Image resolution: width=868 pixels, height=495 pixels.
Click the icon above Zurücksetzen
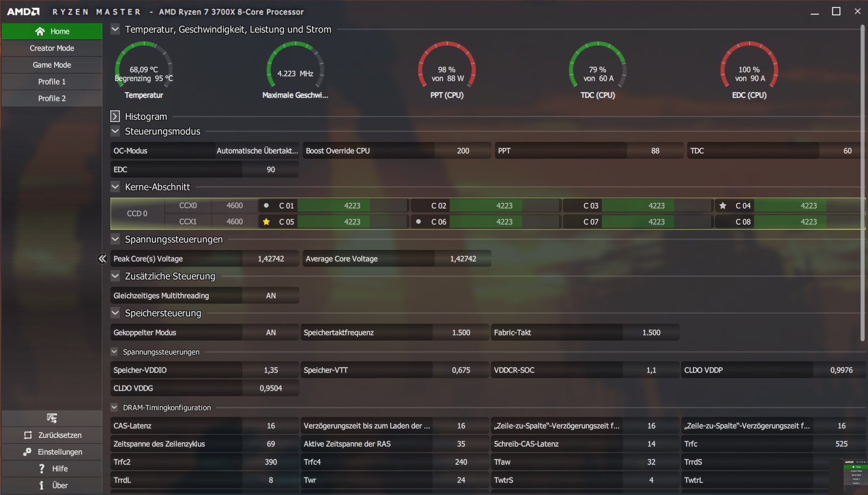52,418
